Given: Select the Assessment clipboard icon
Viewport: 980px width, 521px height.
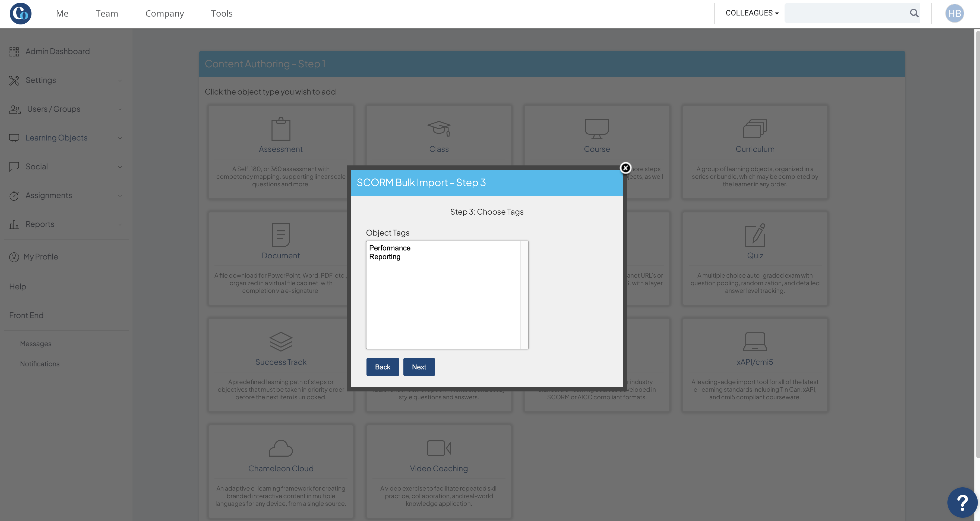Looking at the screenshot, I should pos(281,129).
